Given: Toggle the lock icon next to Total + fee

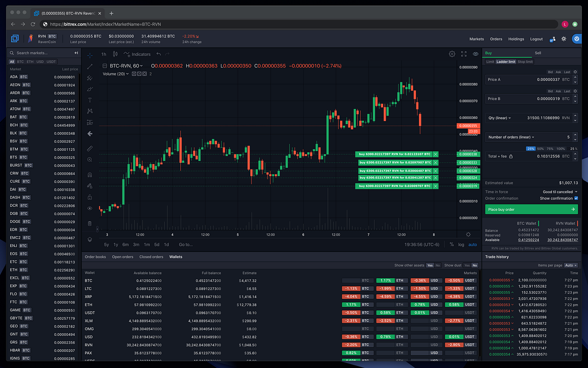Looking at the screenshot, I should [511, 156].
